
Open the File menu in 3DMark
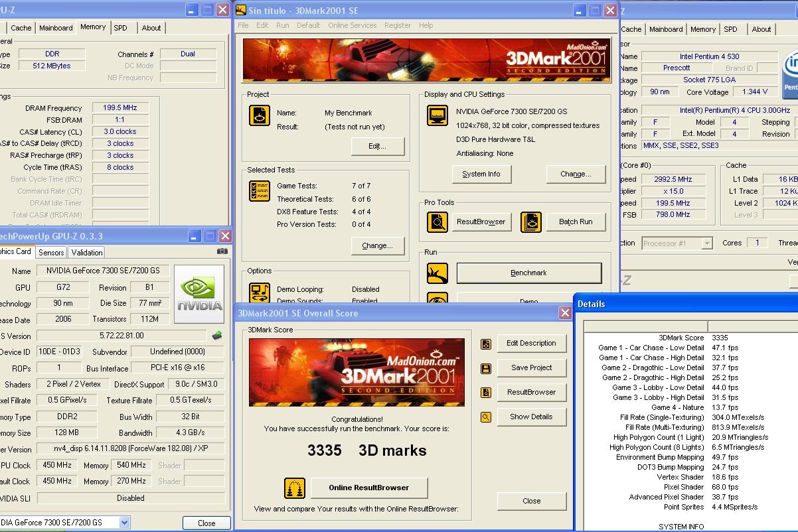(x=243, y=25)
